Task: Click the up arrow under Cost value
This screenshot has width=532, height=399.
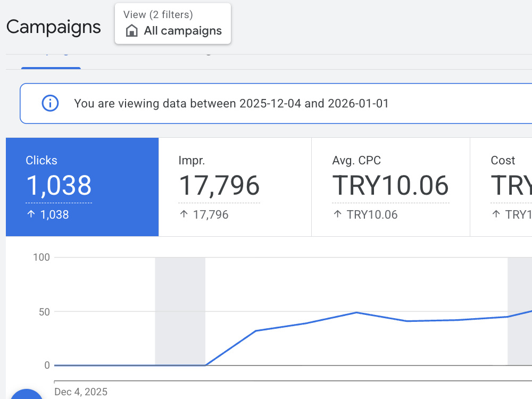Action: (x=496, y=214)
